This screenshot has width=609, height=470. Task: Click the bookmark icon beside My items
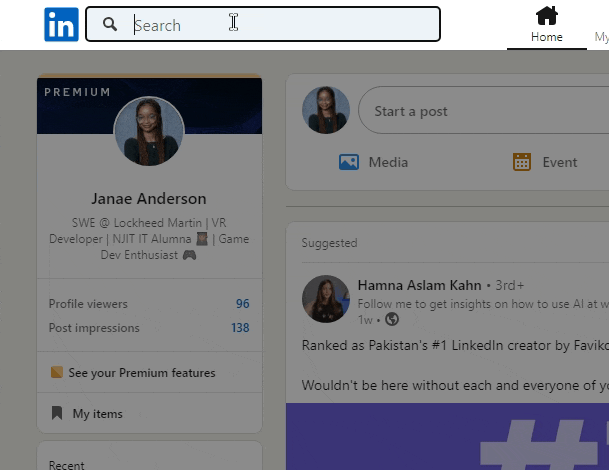(x=57, y=413)
